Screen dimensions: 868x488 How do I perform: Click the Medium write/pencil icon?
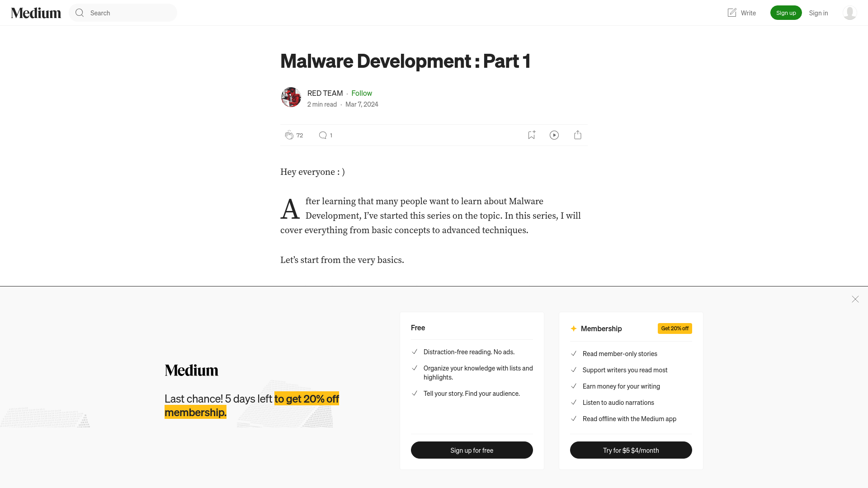coord(731,13)
